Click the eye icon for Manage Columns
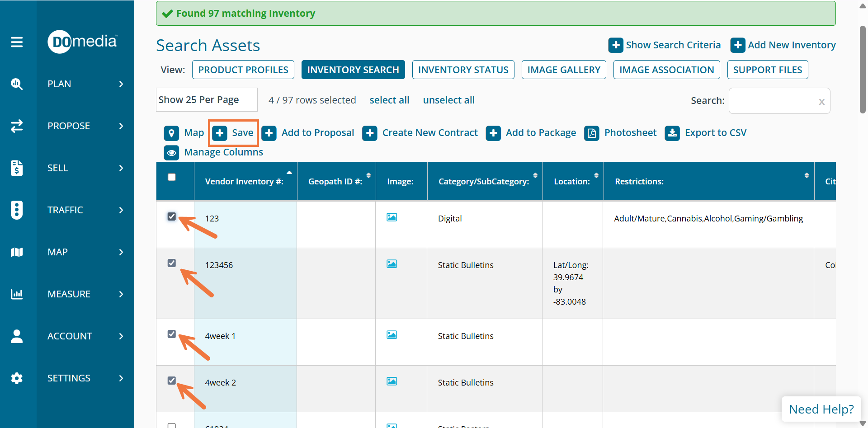Image resolution: width=868 pixels, height=428 pixels. [171, 153]
